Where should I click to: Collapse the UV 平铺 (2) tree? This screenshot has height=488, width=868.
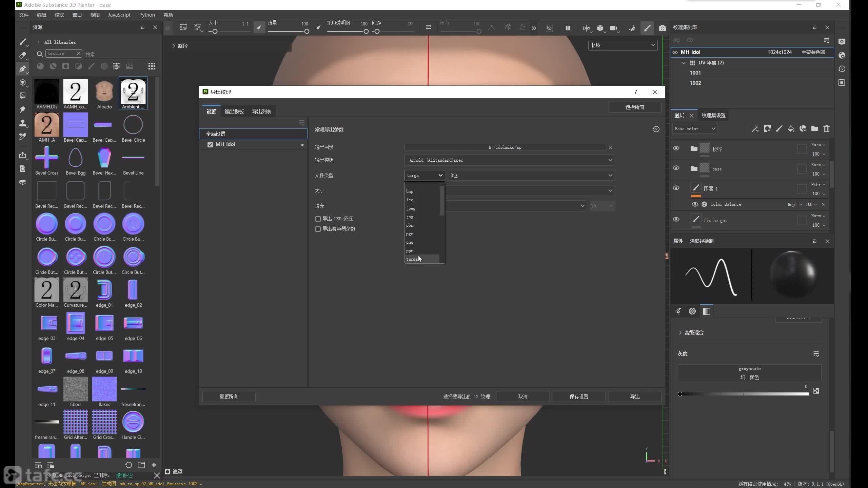click(684, 63)
